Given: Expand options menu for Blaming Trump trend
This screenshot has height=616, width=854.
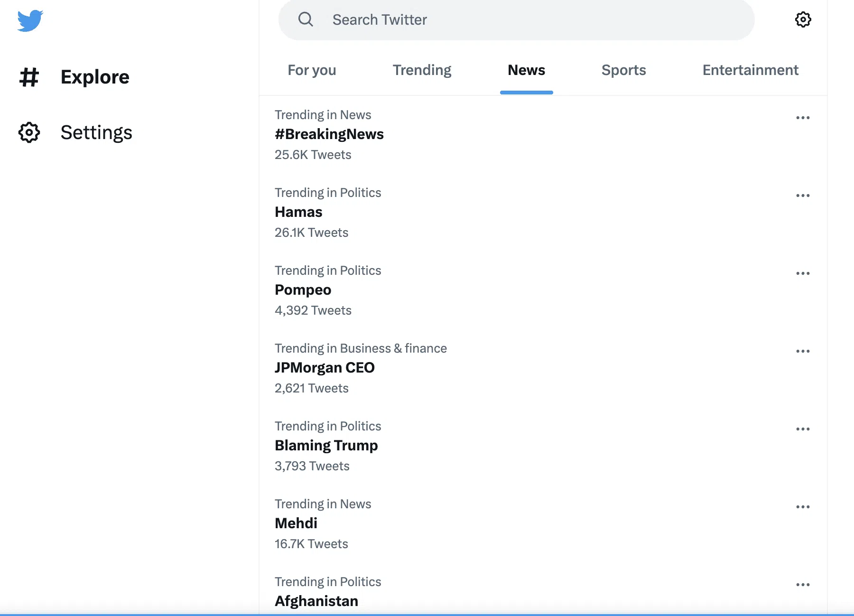Looking at the screenshot, I should pos(803,429).
